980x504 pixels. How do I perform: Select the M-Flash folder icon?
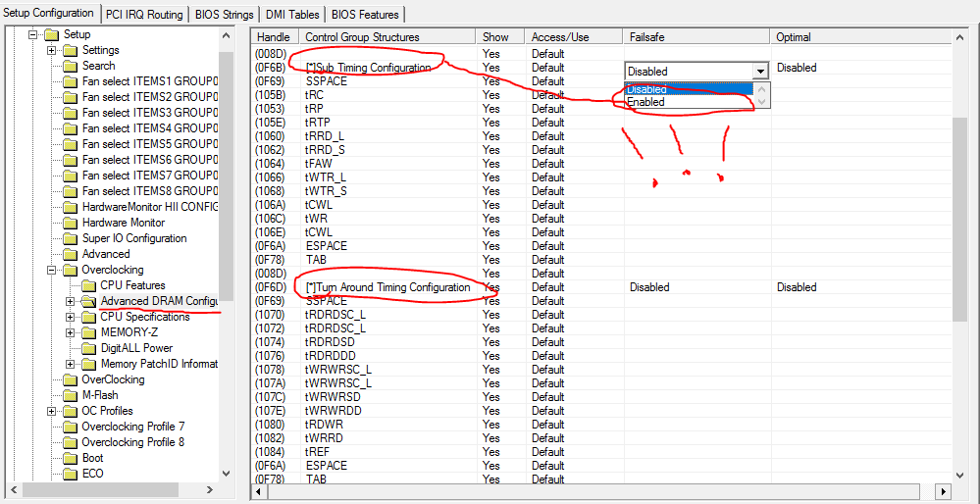[70, 395]
